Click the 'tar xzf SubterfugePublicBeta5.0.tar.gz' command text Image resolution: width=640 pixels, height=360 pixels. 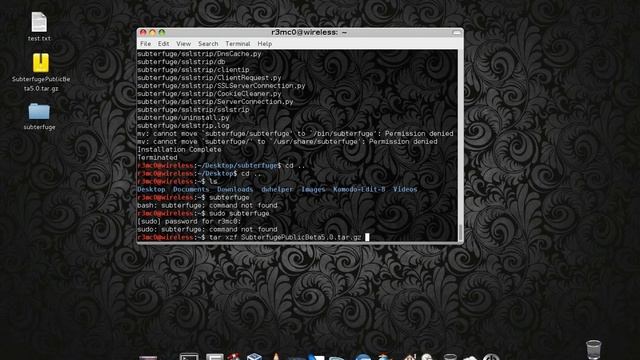(x=285, y=237)
